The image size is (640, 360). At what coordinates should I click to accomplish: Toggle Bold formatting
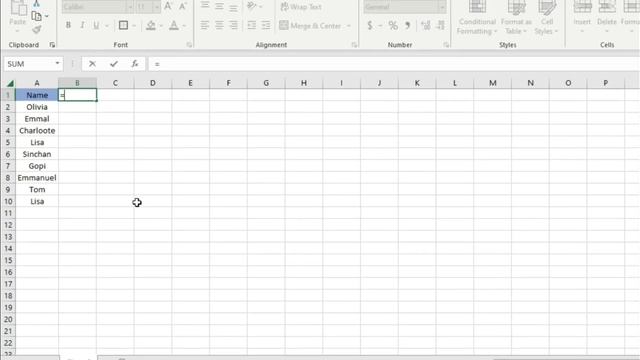68,25
